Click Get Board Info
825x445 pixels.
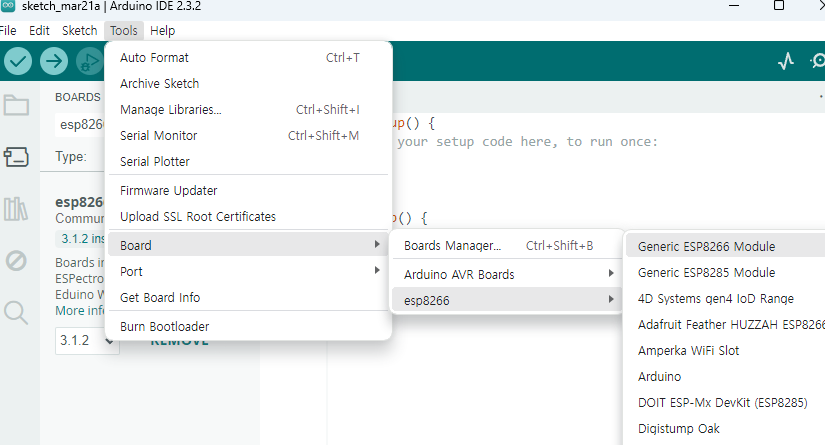tap(248, 298)
